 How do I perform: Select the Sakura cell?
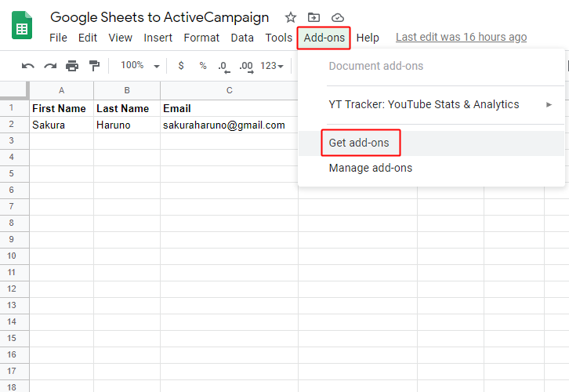point(62,125)
